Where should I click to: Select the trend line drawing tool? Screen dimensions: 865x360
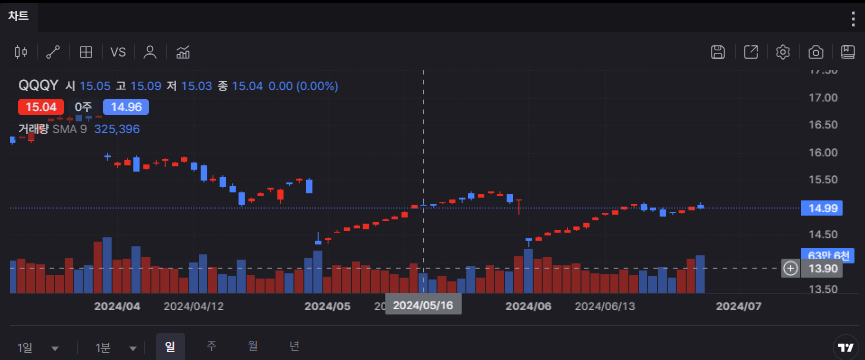53,52
